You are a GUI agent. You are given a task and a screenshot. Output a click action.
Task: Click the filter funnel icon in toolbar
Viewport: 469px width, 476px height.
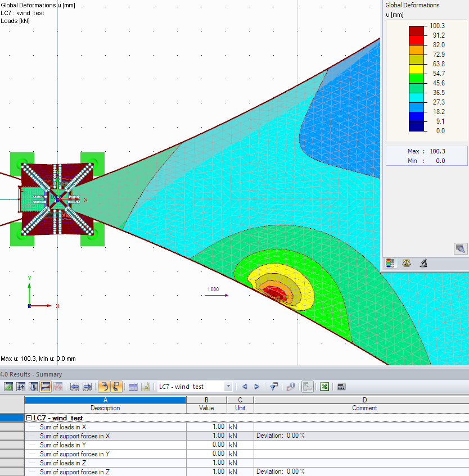tap(274, 387)
